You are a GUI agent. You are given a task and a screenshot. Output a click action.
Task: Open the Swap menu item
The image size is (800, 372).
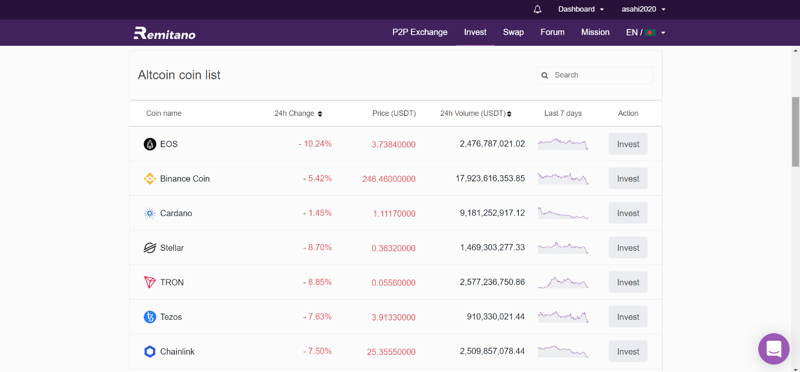[513, 32]
